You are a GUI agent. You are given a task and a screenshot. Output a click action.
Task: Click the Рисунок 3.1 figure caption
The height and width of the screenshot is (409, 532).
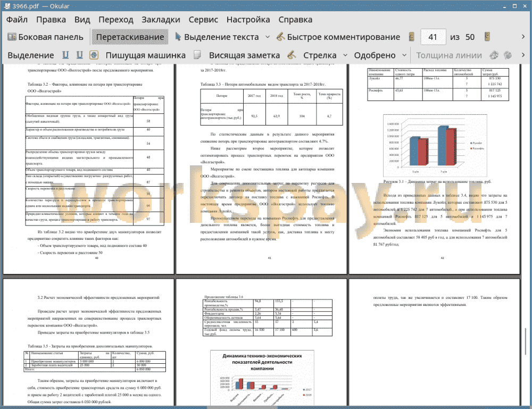[437, 181]
